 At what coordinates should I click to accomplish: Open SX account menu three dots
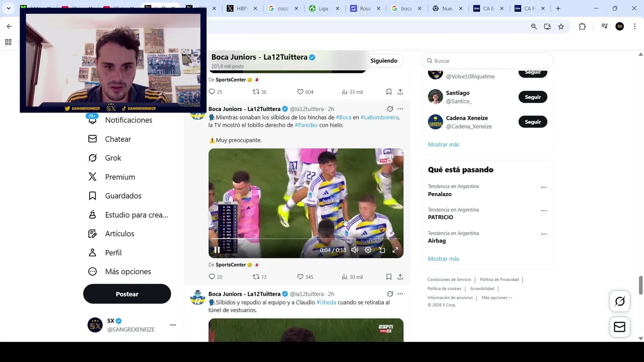[173, 325]
